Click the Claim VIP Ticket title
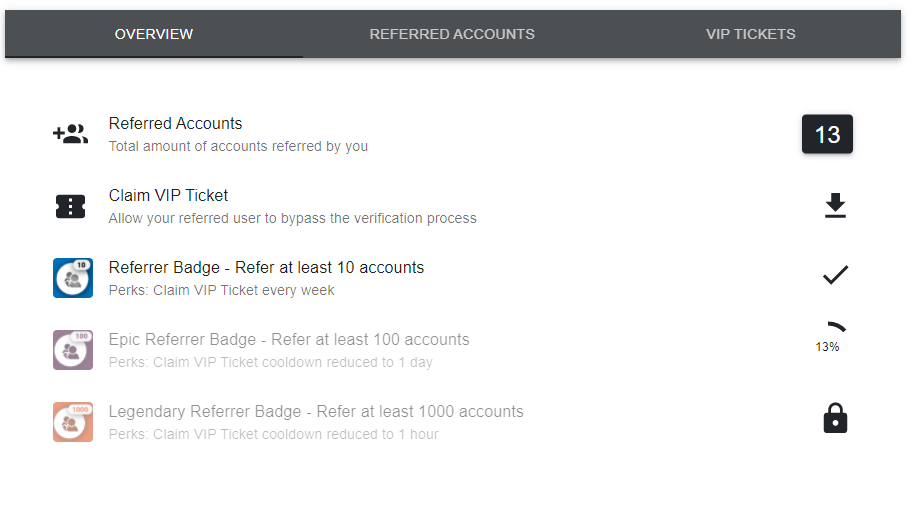Image resolution: width=908 pixels, height=505 pixels. 169,196
